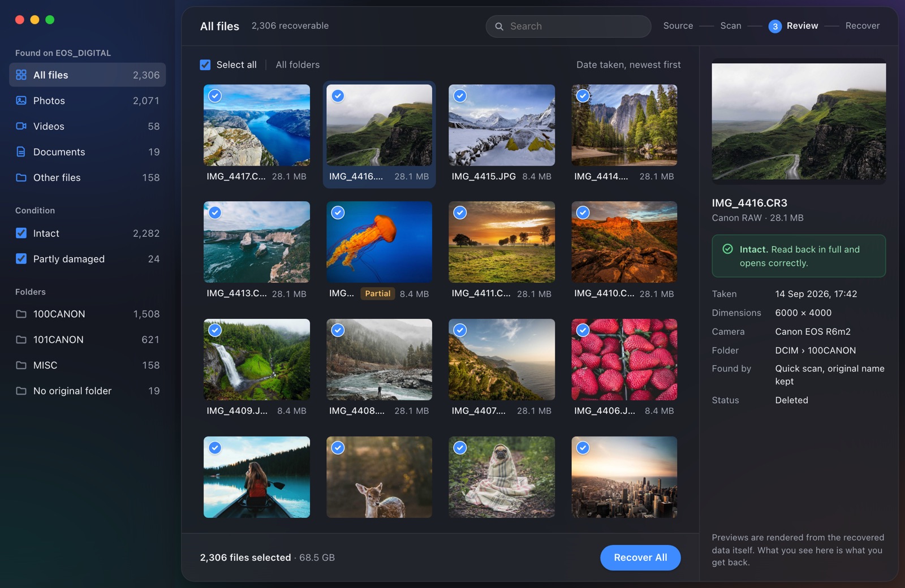Image resolution: width=905 pixels, height=588 pixels.
Task: Click the Other files folder icon
Action: tap(21, 178)
